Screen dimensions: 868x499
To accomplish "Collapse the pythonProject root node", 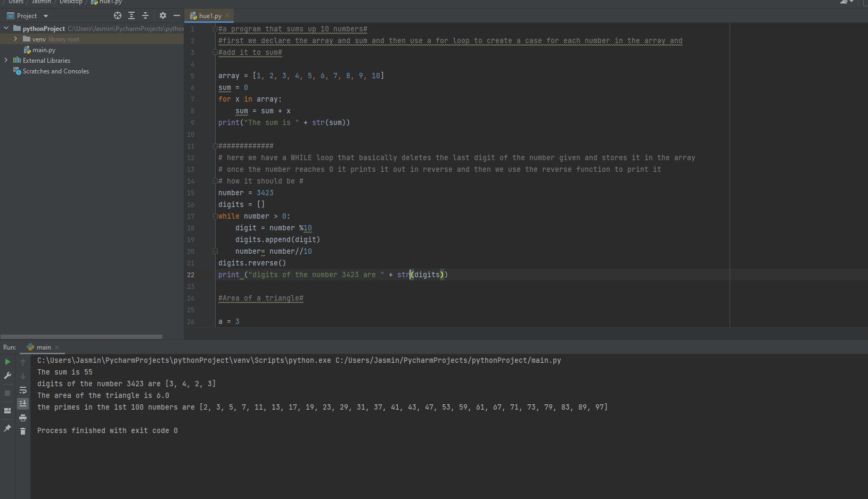I will (x=6, y=28).
